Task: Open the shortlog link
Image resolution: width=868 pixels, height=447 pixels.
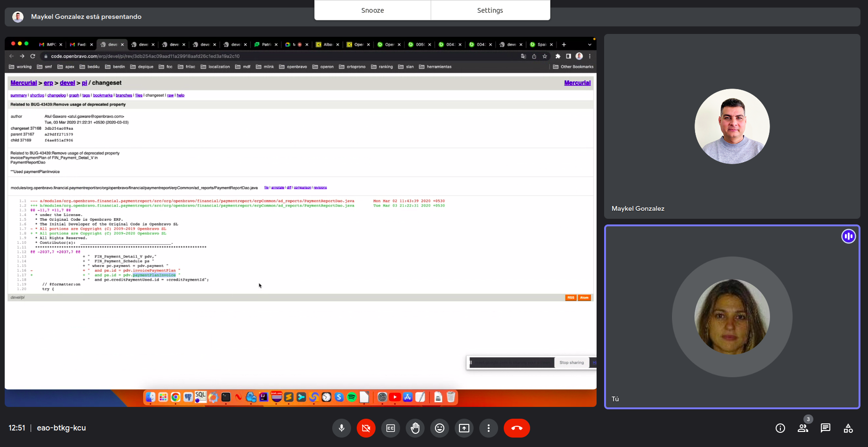Action: pyautogui.click(x=37, y=95)
